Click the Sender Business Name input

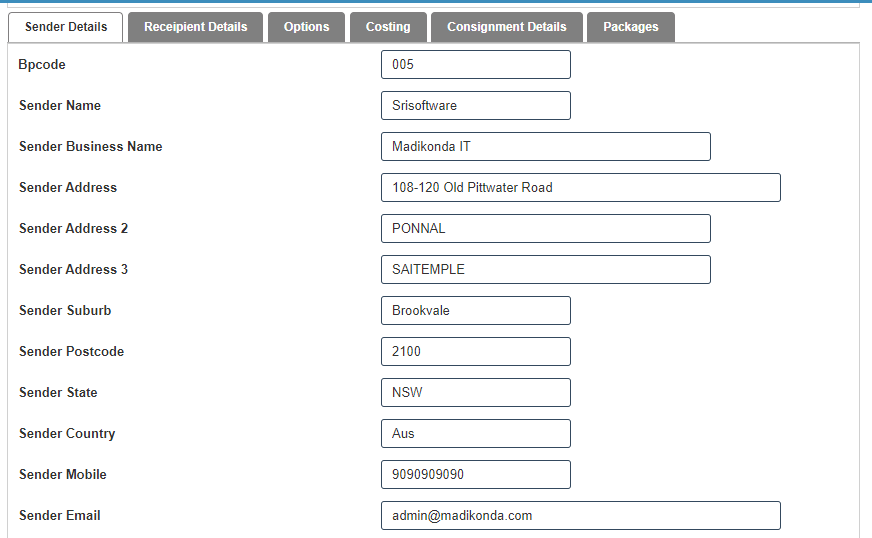[x=545, y=147]
